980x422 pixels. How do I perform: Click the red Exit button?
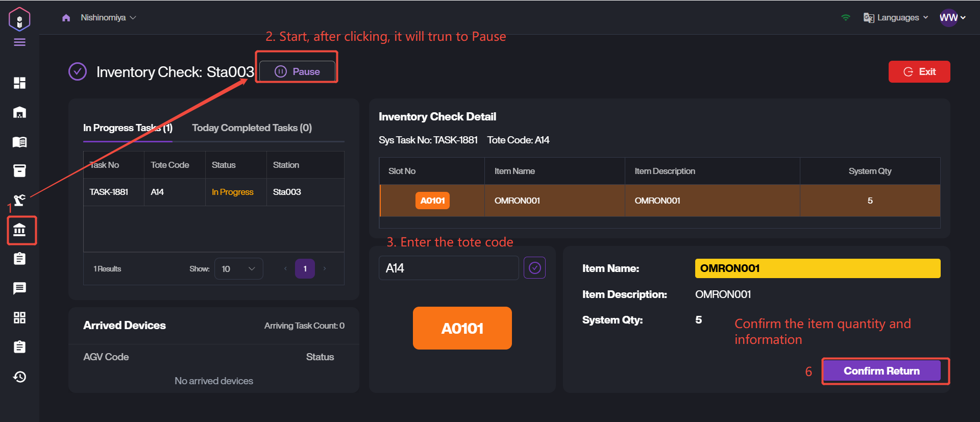[x=919, y=71]
